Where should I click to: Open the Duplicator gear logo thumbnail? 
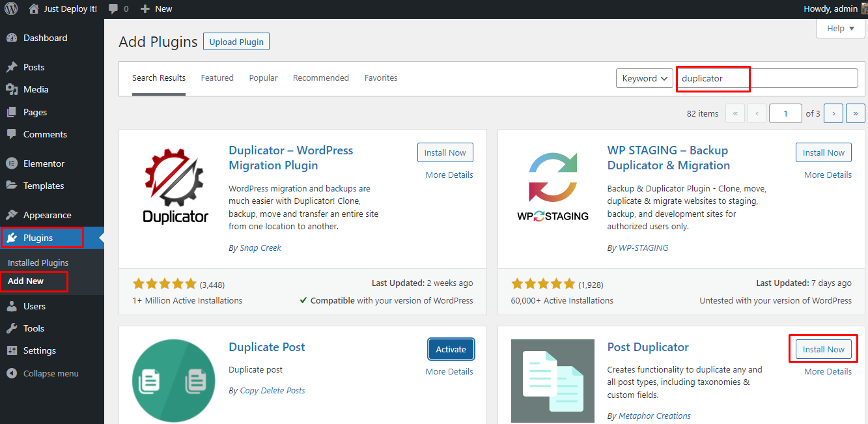(174, 185)
